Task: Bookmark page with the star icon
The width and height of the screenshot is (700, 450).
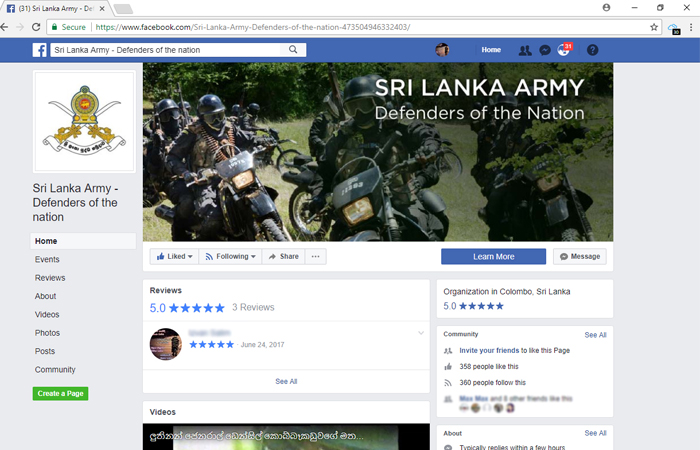Action: click(x=654, y=27)
